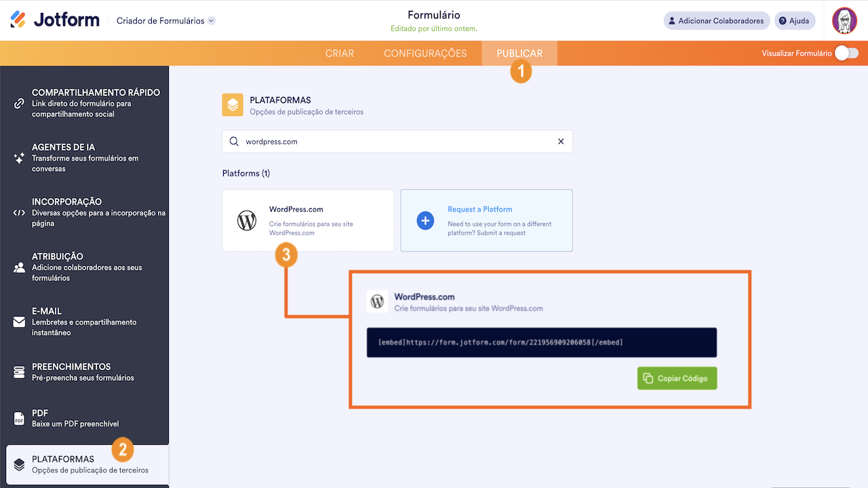Click the magnifier search icon
The image size is (868, 488).
pos(234,142)
